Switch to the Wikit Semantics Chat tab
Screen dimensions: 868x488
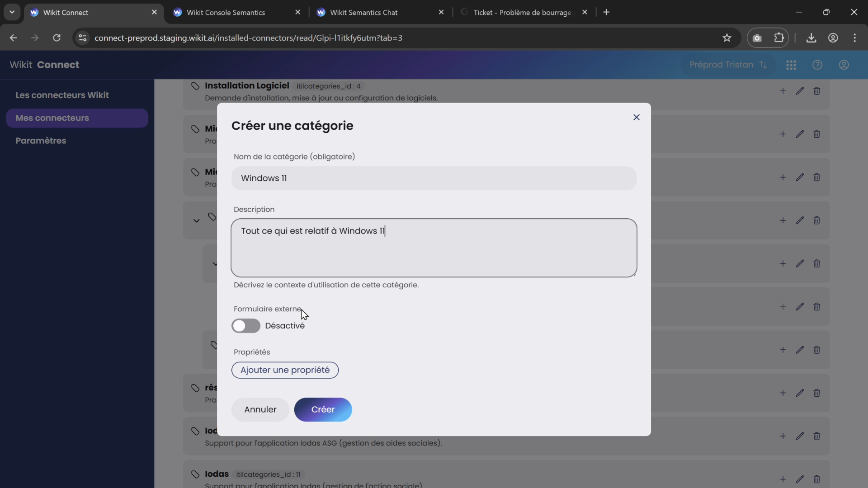pyautogui.click(x=364, y=12)
